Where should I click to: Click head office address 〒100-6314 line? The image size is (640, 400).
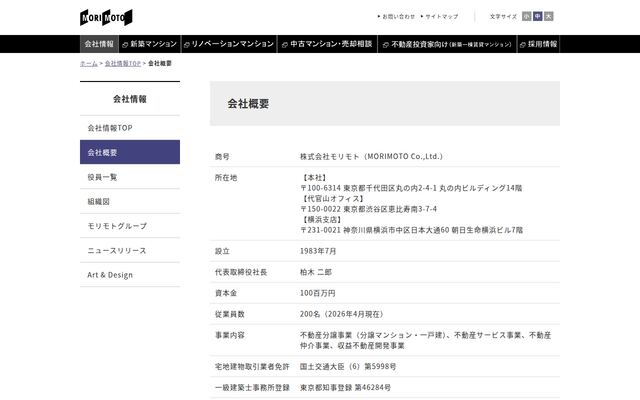[411, 188]
